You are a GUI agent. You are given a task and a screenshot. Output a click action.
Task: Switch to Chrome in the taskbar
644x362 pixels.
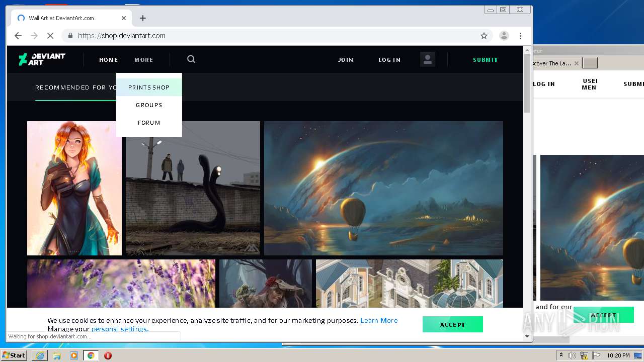[x=91, y=355]
